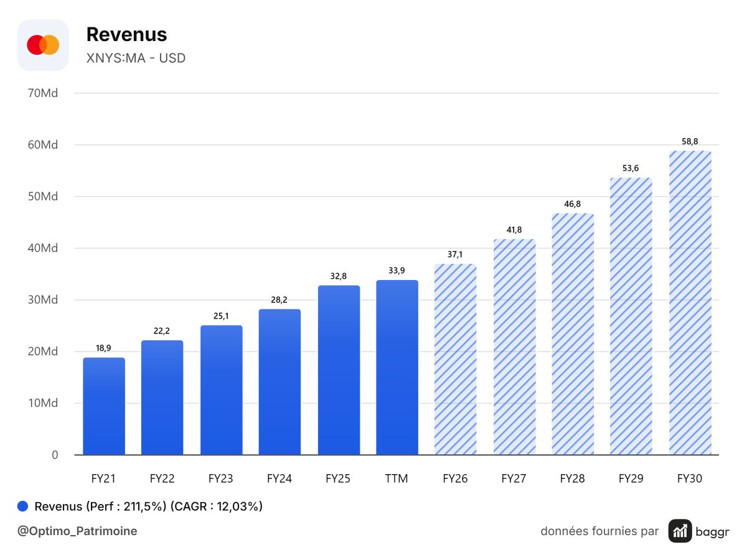Click the FY29 x-axis label
747x560 pixels.
pos(632,478)
